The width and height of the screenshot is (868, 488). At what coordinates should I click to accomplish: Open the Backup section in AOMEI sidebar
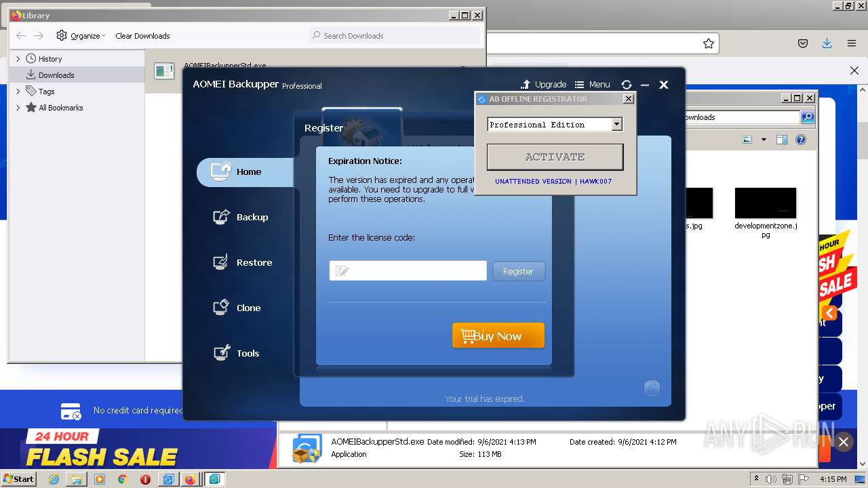[241, 218]
